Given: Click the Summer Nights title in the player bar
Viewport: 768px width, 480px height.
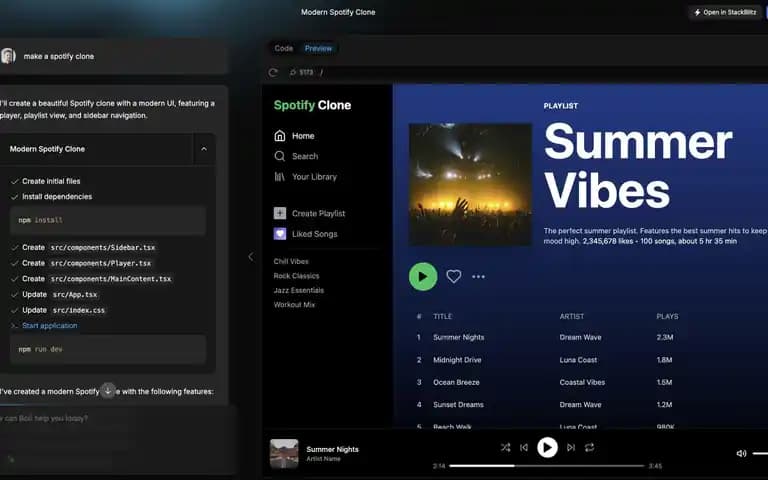Looking at the screenshot, I should [x=332, y=449].
